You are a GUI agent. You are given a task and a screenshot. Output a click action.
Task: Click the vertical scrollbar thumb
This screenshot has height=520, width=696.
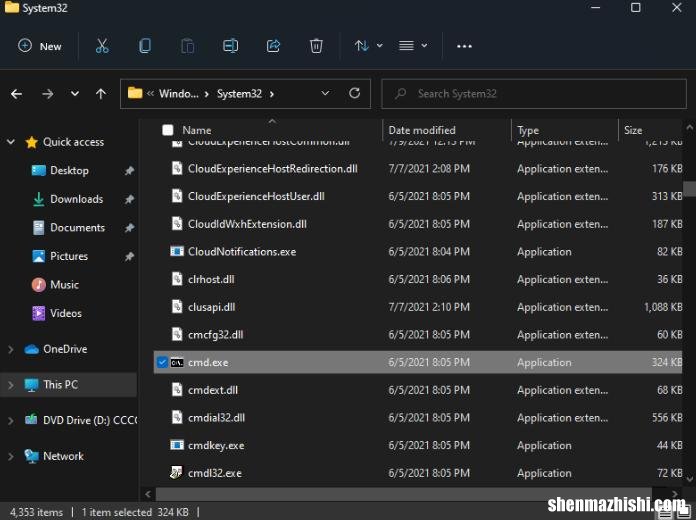689,188
